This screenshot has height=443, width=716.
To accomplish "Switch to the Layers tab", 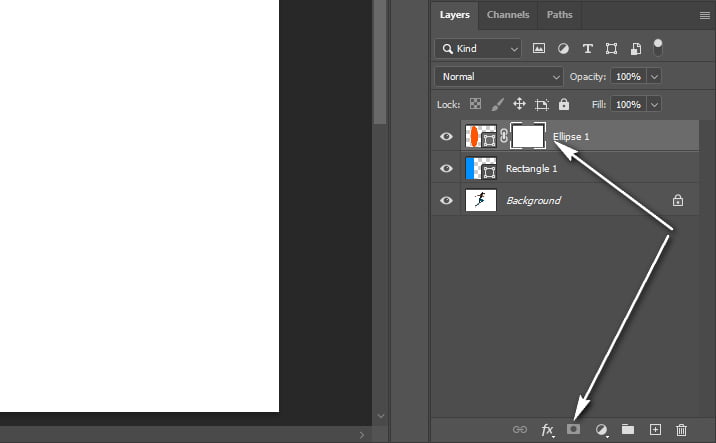I will pyautogui.click(x=454, y=15).
